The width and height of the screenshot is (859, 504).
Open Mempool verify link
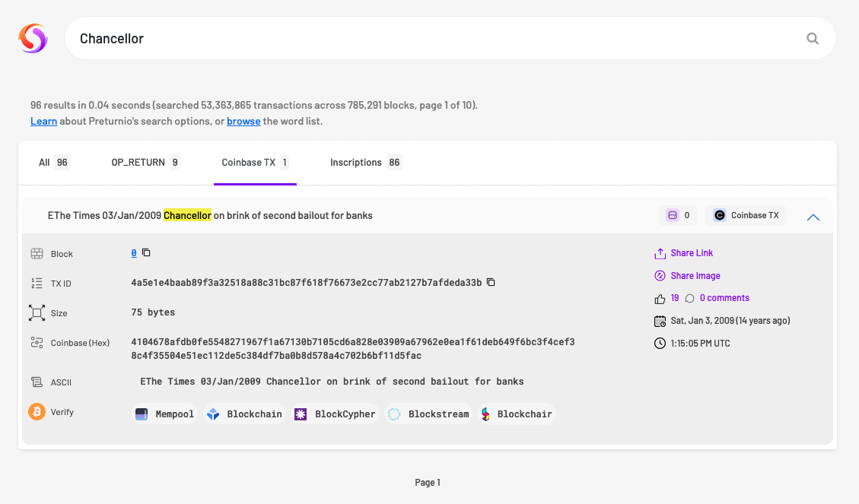tap(165, 414)
